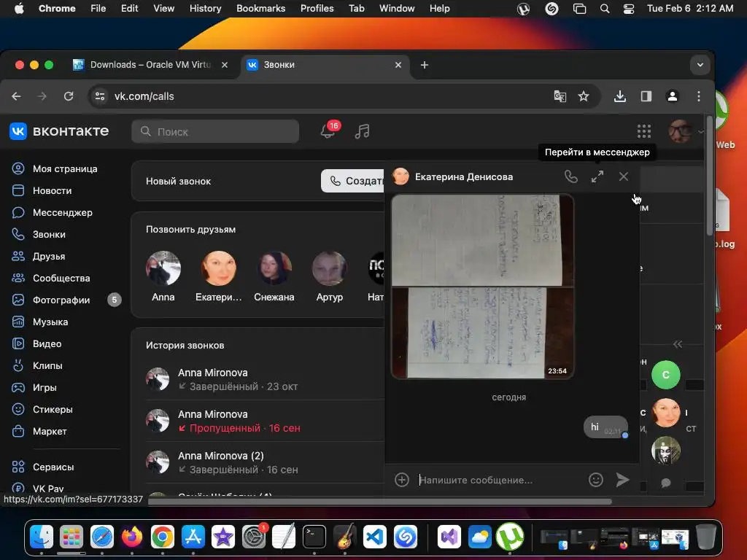Toggle the Chrome side panel icon
The width and height of the screenshot is (747, 560).
pyautogui.click(x=646, y=96)
